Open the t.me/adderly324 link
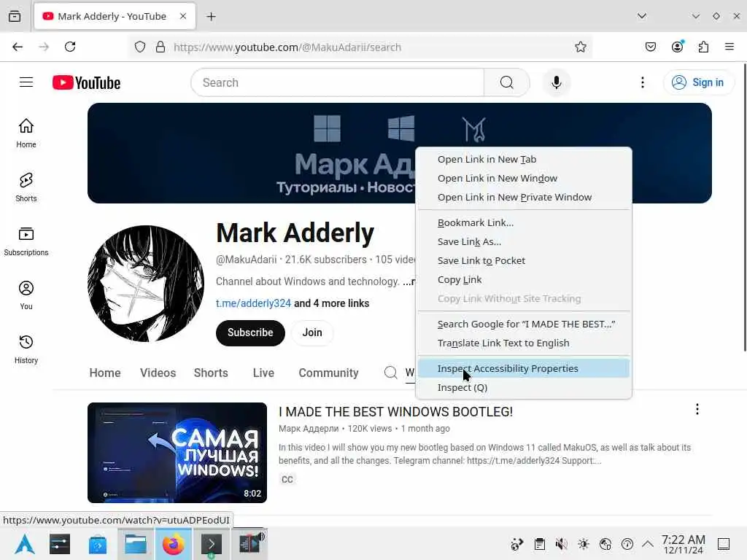Screen dimensions: 747x560 [253, 303]
